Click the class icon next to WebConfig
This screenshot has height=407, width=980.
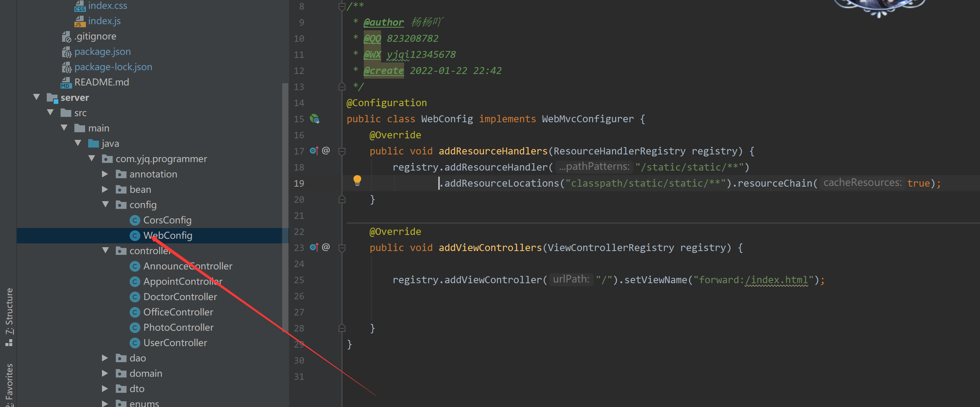pos(135,235)
